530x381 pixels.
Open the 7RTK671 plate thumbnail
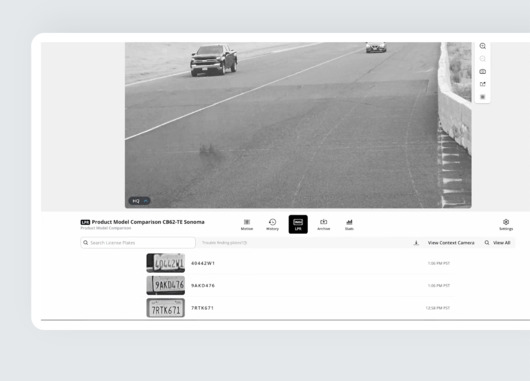click(x=166, y=308)
